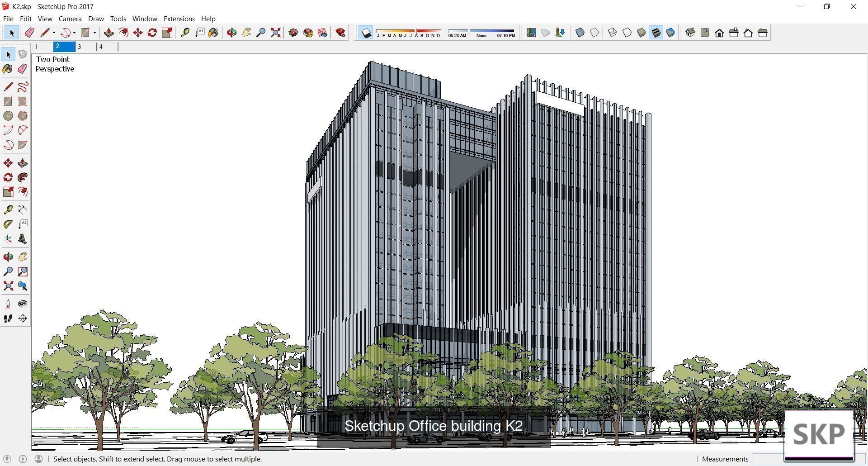Click Add Location map icon
Screen dimensions: 868x466
[x=531, y=33]
